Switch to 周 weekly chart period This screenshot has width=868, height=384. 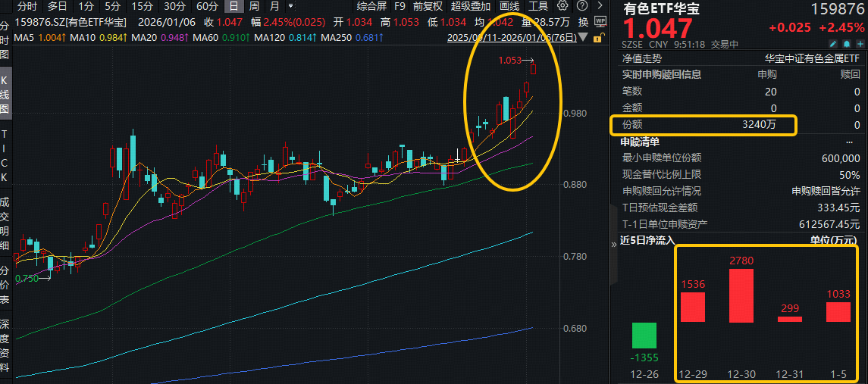click(255, 6)
